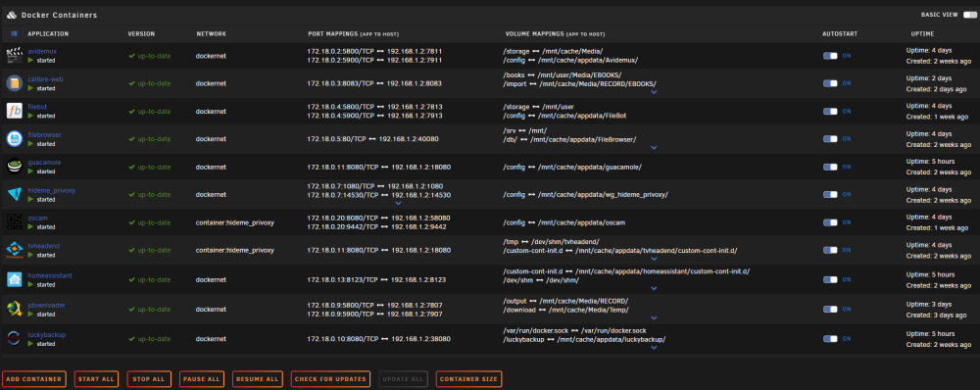980x390 pixels.
Task: Toggle autostart for tvheadend
Action: coord(830,250)
